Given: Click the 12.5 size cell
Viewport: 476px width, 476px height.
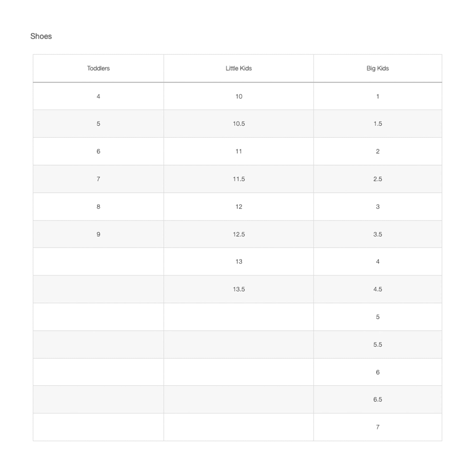Looking at the screenshot, I should tap(238, 234).
